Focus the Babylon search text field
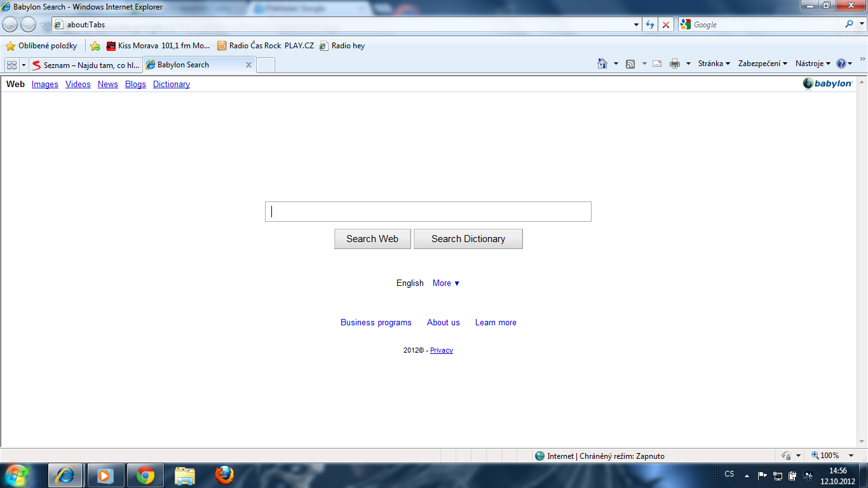The height and width of the screenshot is (488, 868). 428,212
